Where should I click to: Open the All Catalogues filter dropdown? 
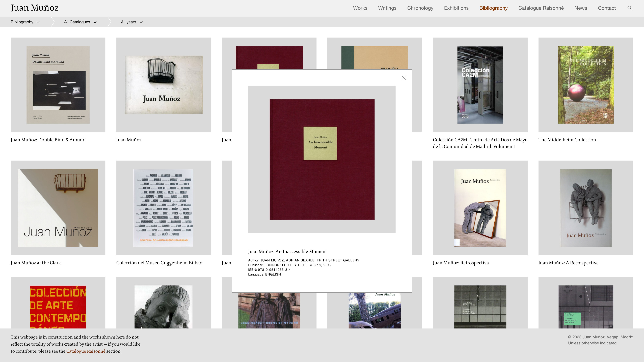click(x=80, y=22)
